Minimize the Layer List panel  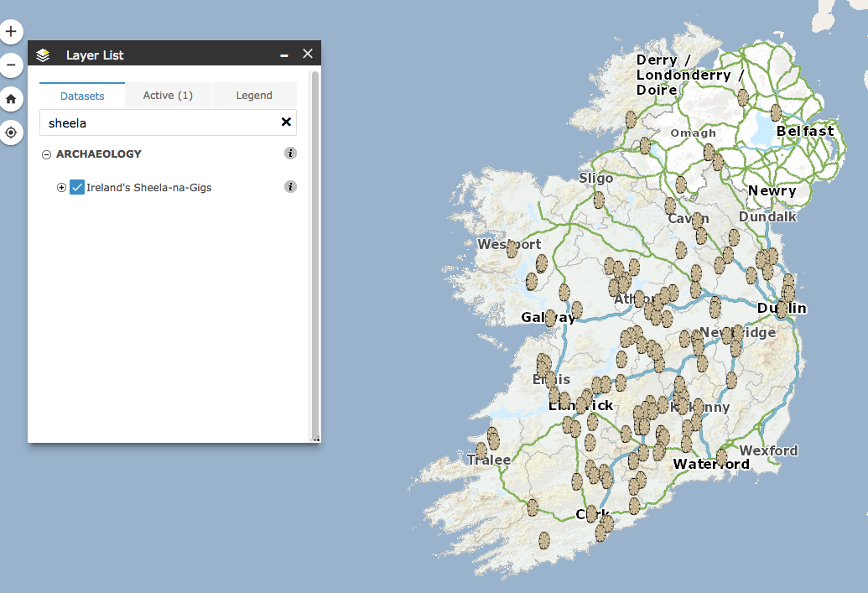tap(284, 55)
